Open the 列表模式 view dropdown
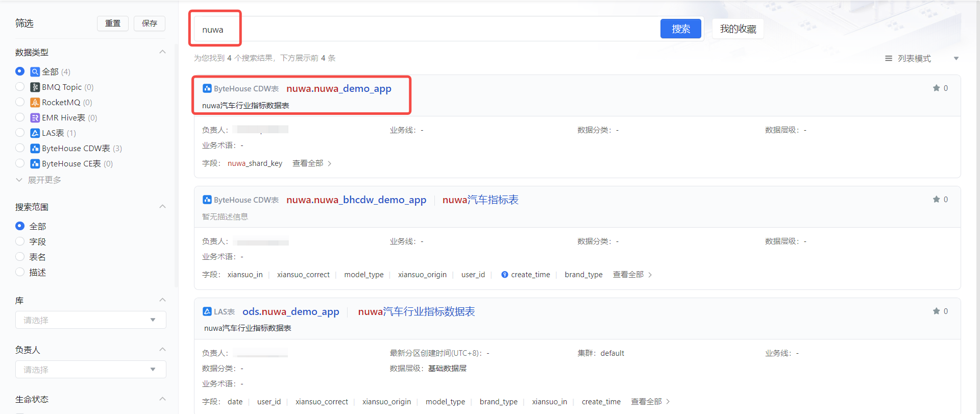The height and width of the screenshot is (414, 980). [921, 59]
